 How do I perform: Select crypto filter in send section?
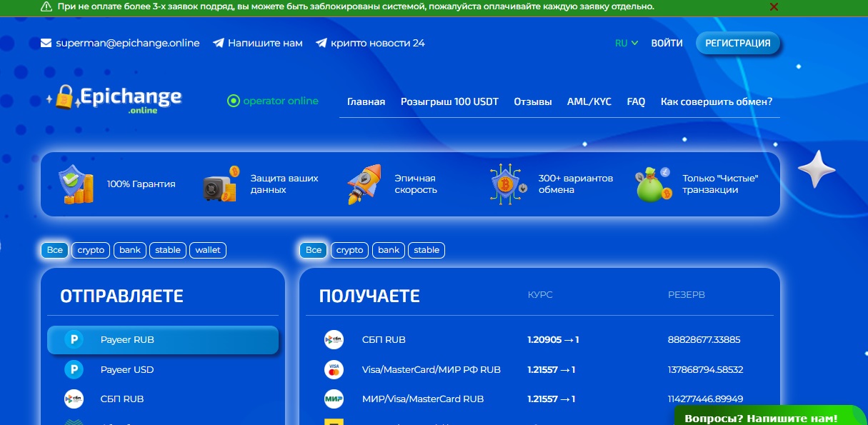click(91, 250)
